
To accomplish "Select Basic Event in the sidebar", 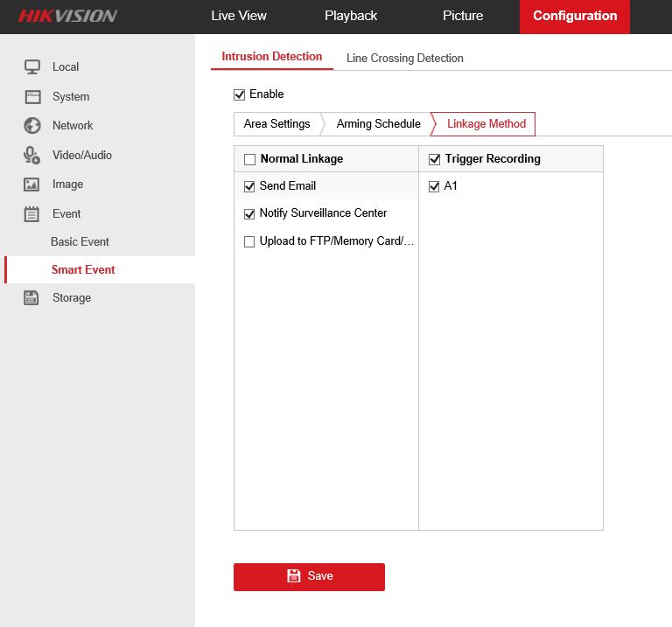I will pyautogui.click(x=80, y=241).
